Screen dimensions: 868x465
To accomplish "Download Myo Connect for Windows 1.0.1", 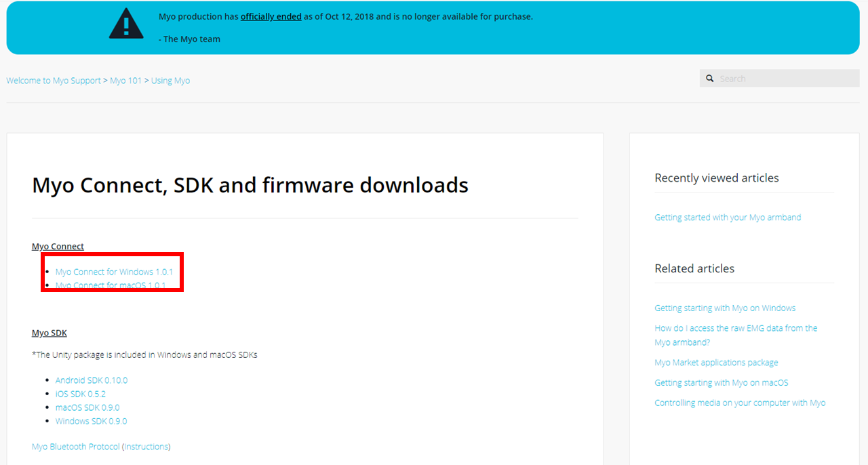I will [114, 272].
